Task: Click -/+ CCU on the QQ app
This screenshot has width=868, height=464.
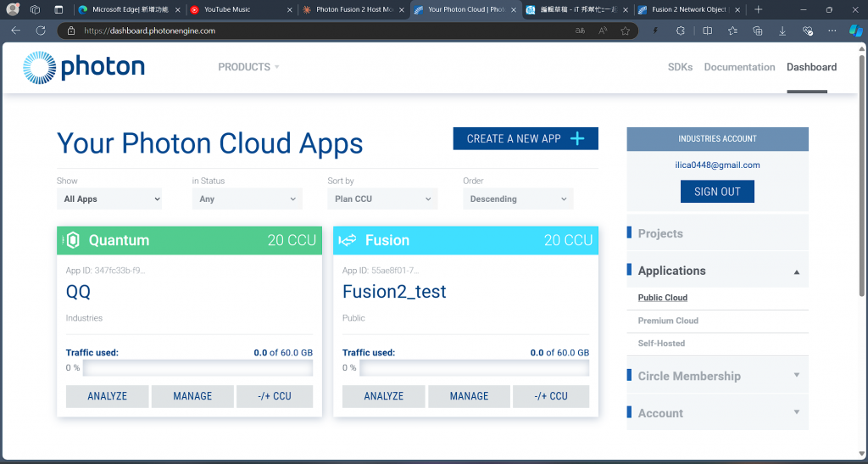Action: click(275, 396)
